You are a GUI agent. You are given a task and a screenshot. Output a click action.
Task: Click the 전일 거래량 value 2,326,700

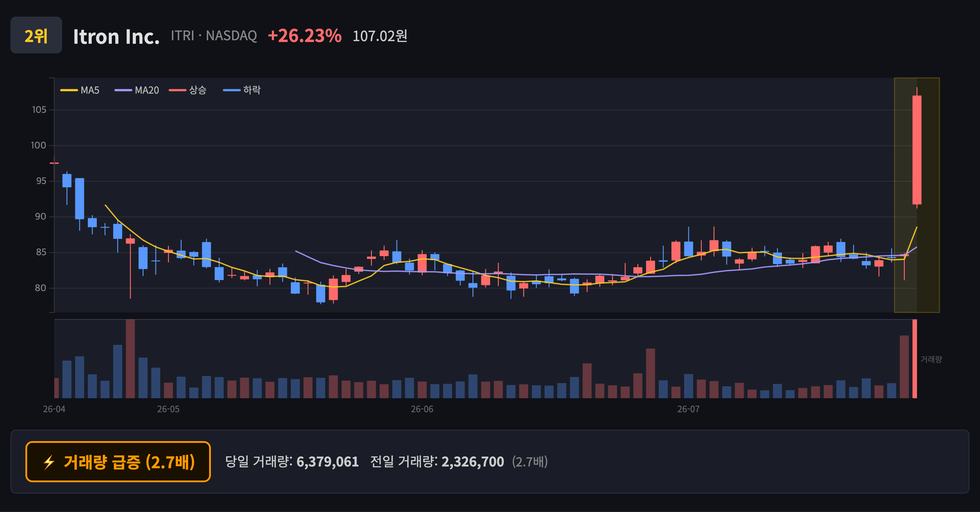(473, 462)
